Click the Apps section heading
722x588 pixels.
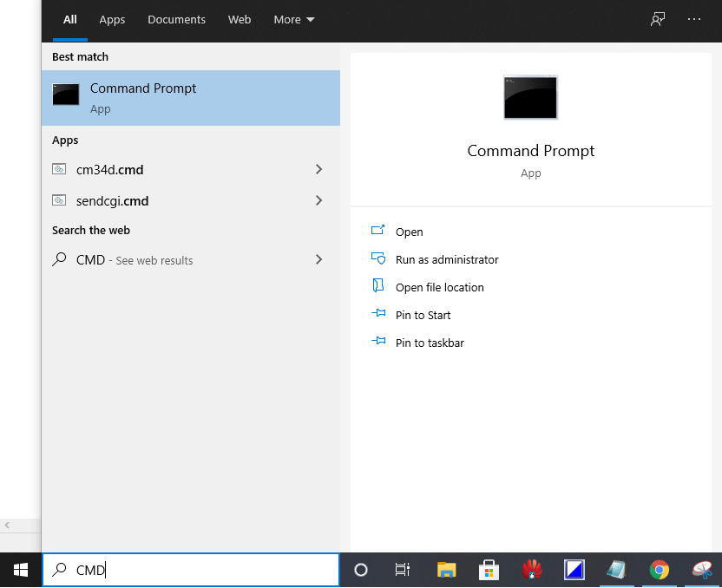coord(65,140)
